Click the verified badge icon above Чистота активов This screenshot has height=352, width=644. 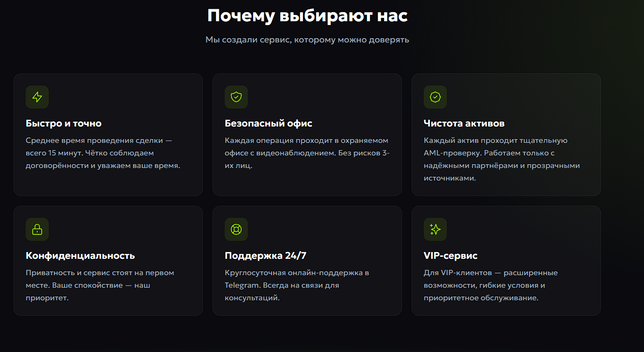pyautogui.click(x=435, y=97)
